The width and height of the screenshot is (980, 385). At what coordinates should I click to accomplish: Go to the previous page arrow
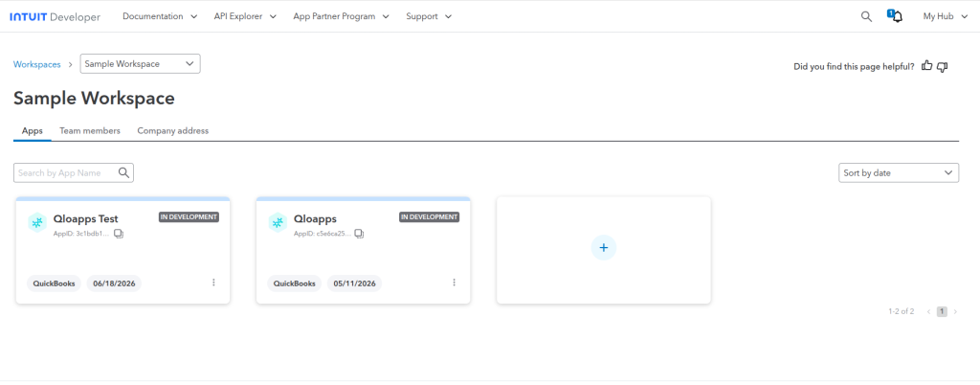(928, 311)
